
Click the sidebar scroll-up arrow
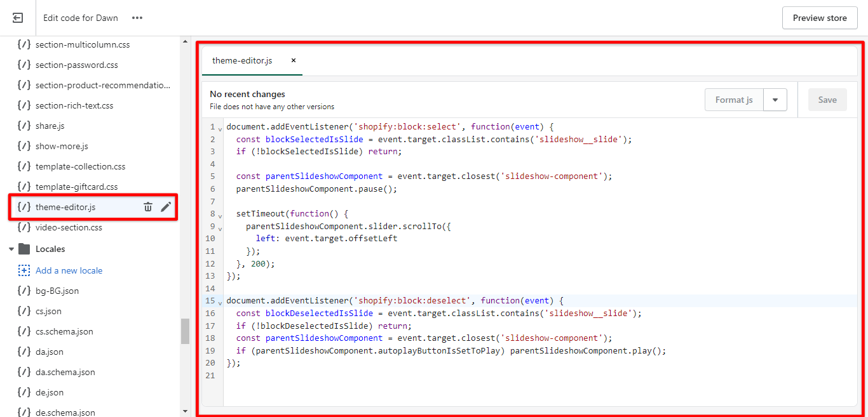tap(185, 42)
